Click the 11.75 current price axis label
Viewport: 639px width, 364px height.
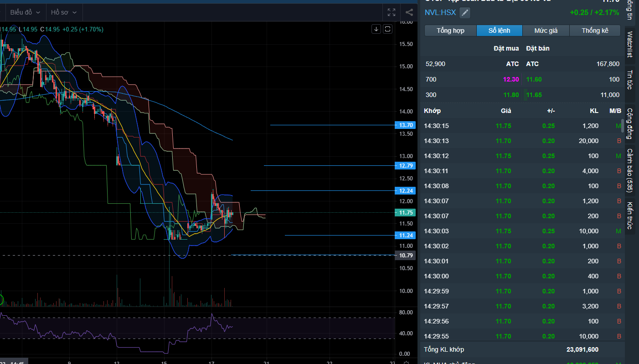pyautogui.click(x=406, y=213)
